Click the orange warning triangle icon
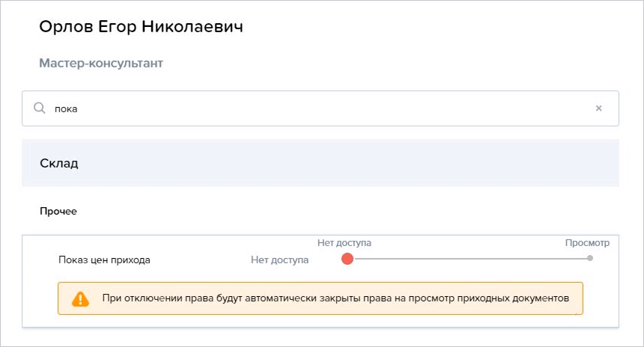Image resolution: width=644 pixels, height=347 pixels. tap(81, 298)
